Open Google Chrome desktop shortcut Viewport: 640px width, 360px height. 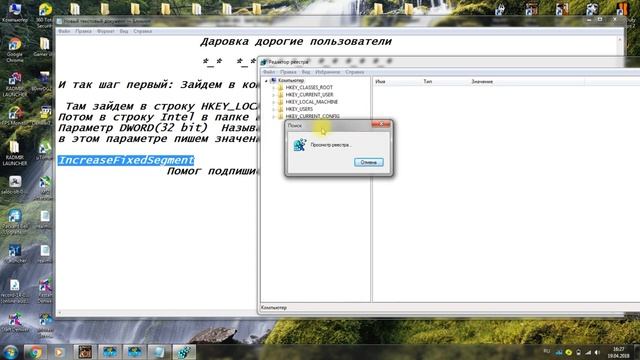pyautogui.click(x=15, y=49)
